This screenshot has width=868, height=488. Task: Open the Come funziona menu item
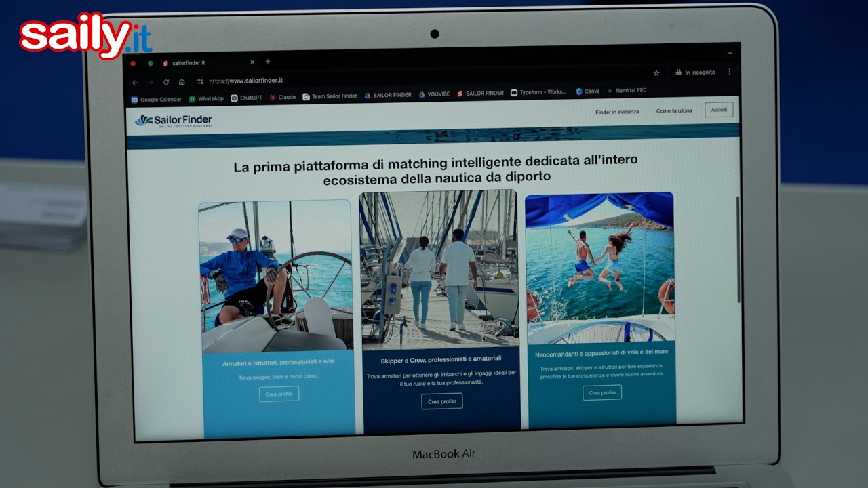coord(674,110)
